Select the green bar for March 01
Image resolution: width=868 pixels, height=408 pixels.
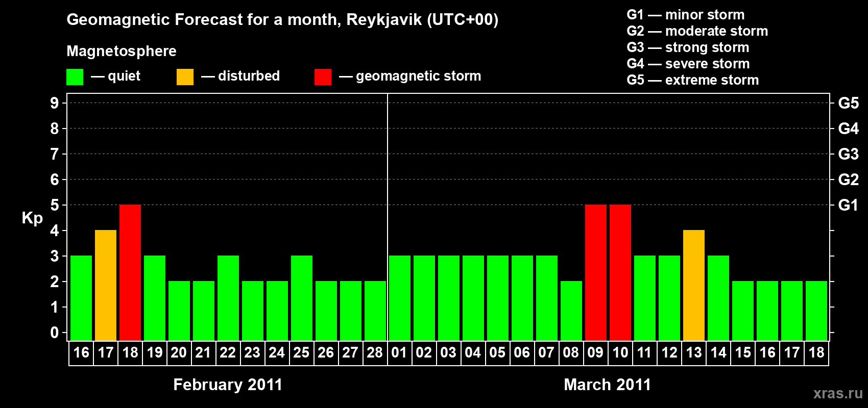[x=400, y=298]
